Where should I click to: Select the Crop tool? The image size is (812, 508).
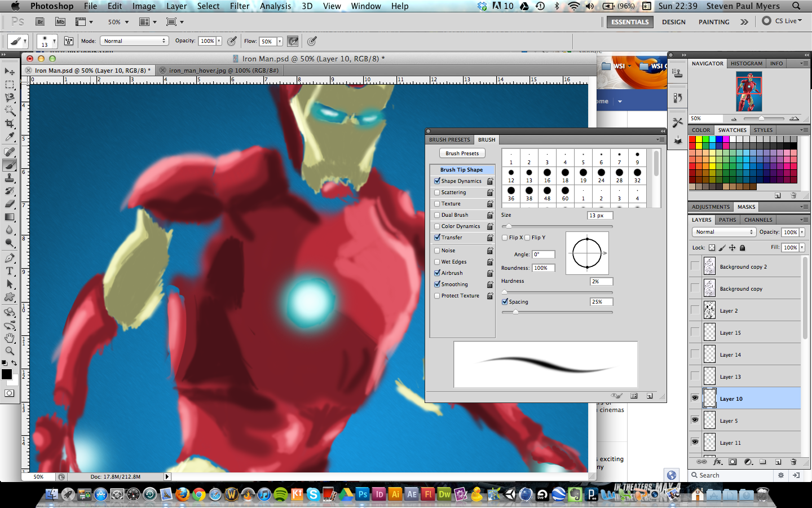10,124
